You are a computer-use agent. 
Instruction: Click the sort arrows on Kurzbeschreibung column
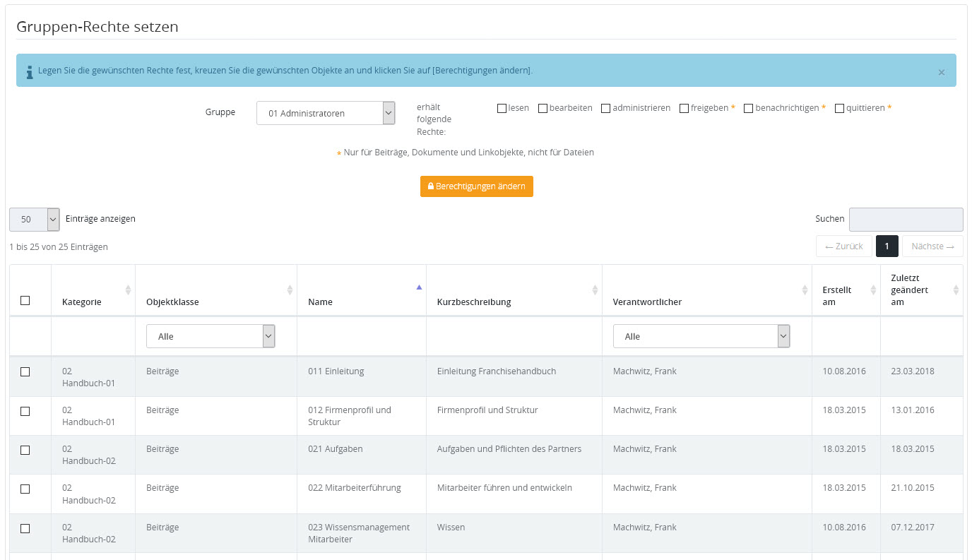coord(595,290)
